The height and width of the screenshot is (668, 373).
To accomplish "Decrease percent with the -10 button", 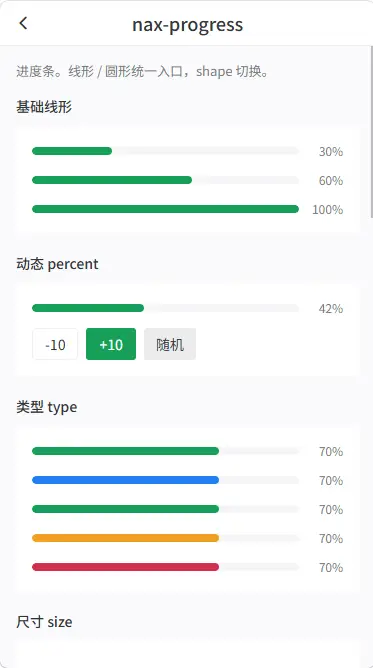I will pyautogui.click(x=55, y=344).
